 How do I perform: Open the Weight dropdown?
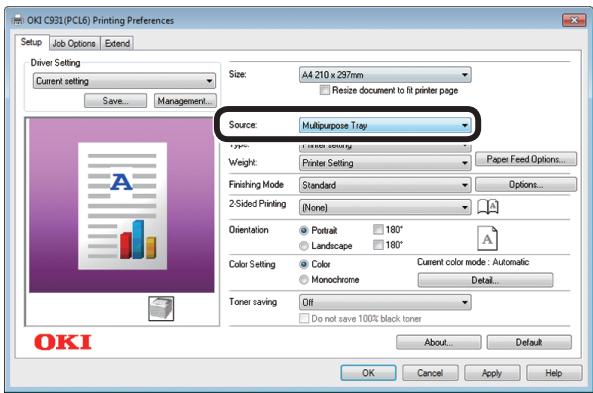click(x=385, y=163)
